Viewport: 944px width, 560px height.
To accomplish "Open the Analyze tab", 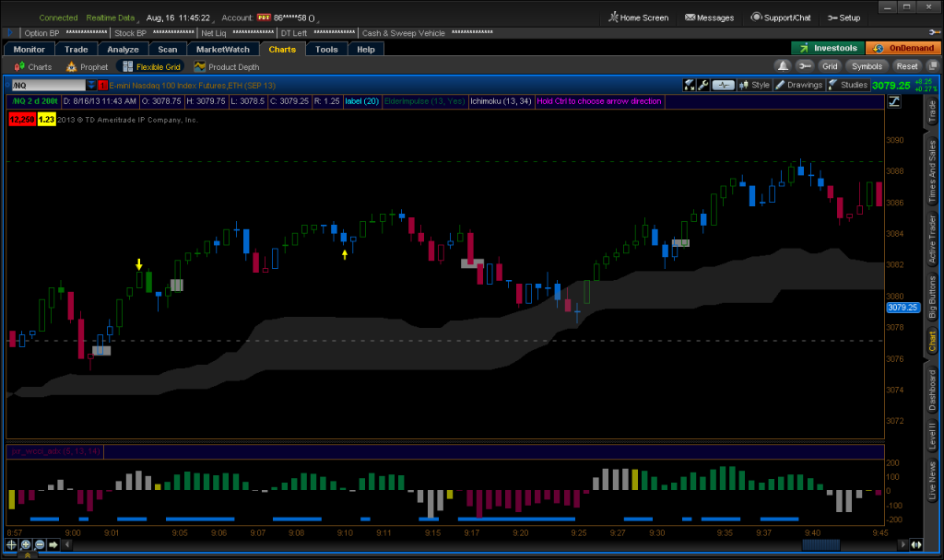I will tap(123, 50).
